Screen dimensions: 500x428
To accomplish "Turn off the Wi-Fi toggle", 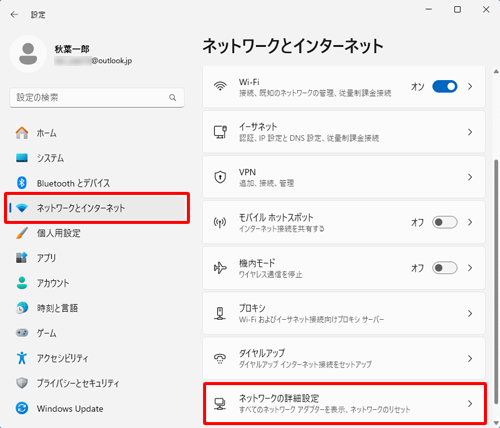I will [x=445, y=87].
